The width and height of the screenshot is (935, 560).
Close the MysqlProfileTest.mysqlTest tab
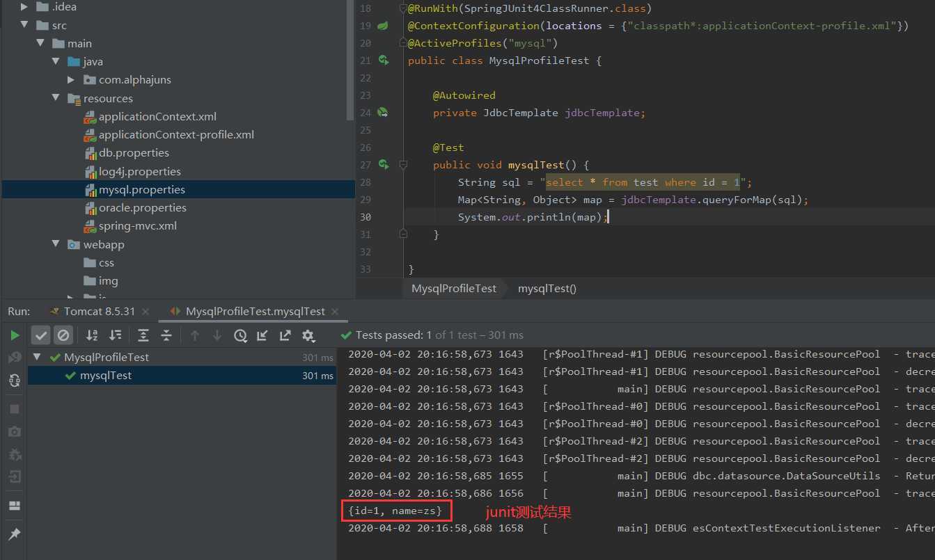(335, 312)
